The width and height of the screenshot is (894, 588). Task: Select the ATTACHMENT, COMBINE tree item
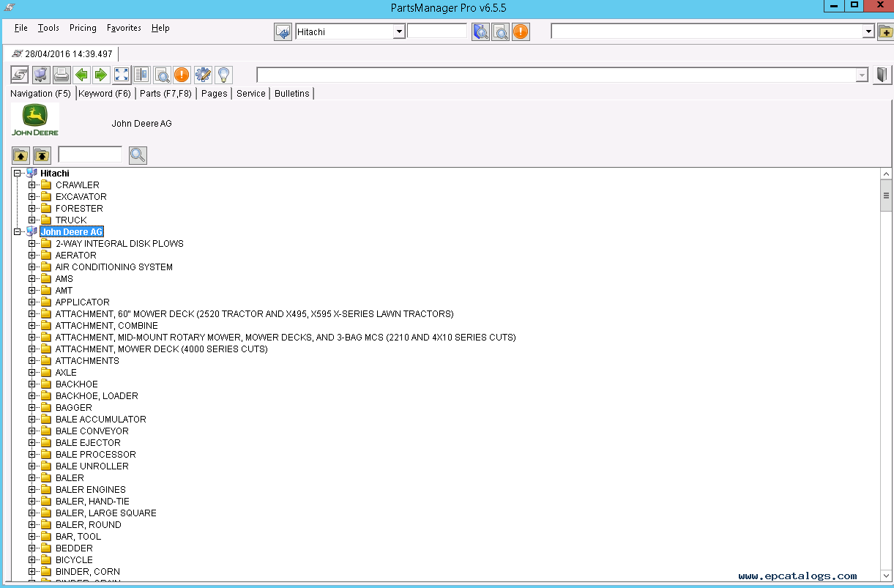(107, 326)
